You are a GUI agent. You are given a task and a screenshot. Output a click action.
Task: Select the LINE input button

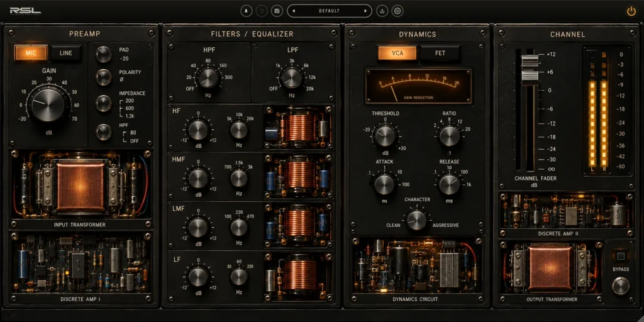[x=65, y=53]
